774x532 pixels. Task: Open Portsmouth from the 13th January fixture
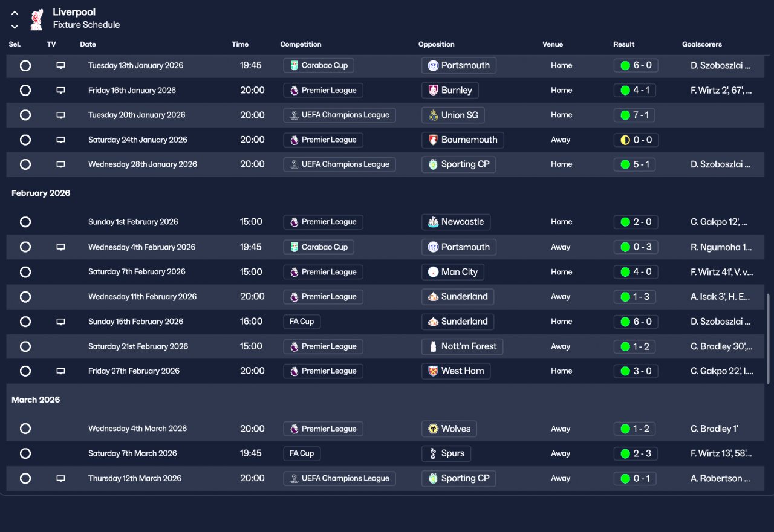pyautogui.click(x=459, y=65)
